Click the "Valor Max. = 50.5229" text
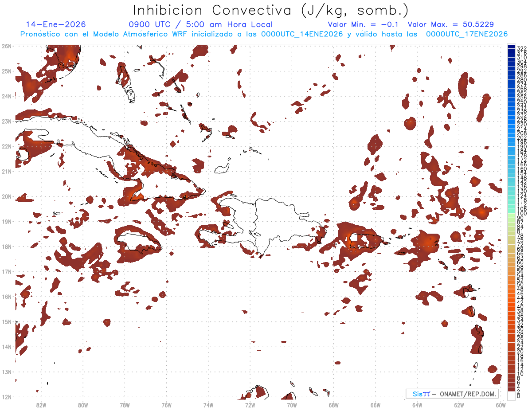This screenshot has height=411, width=532. point(451,24)
